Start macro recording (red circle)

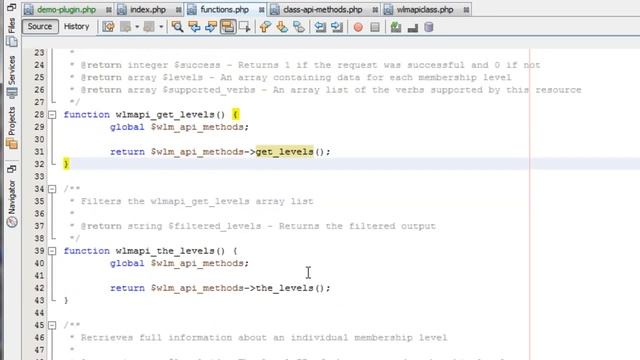pyautogui.click(x=358, y=27)
